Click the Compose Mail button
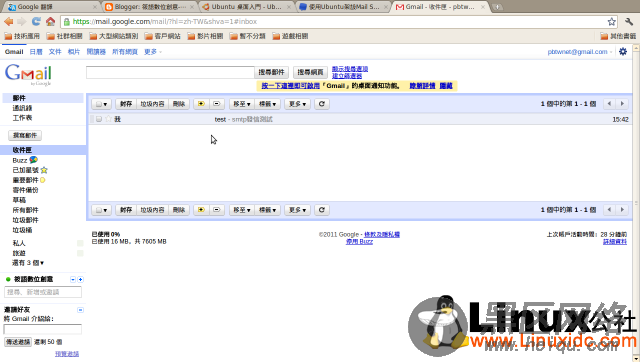The image size is (640, 362). [x=25, y=135]
